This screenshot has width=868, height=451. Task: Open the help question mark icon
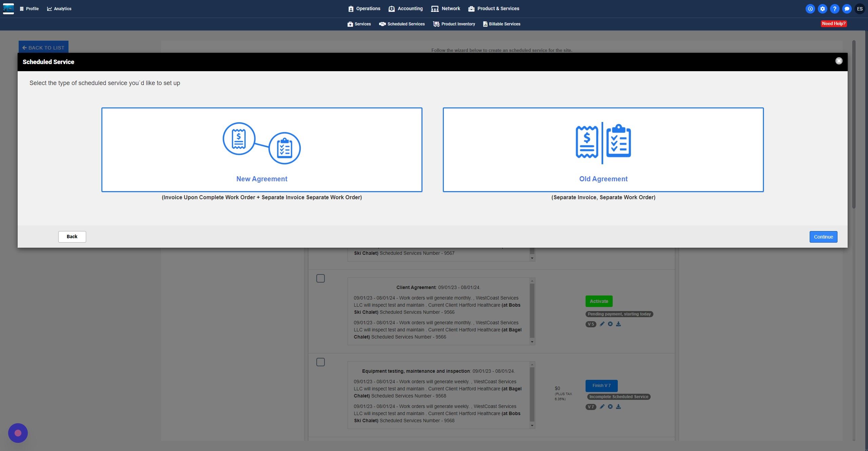point(834,9)
